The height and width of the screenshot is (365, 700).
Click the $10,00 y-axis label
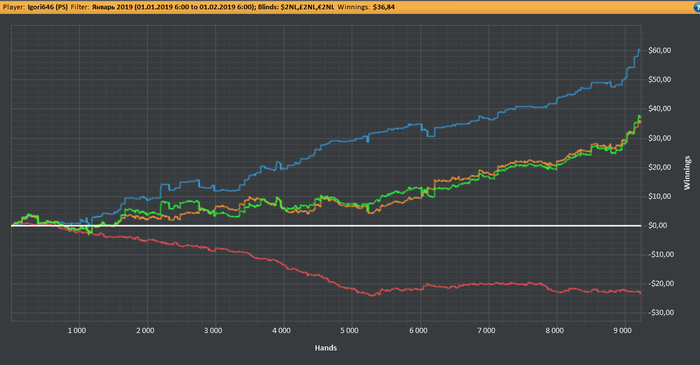pyautogui.click(x=660, y=196)
